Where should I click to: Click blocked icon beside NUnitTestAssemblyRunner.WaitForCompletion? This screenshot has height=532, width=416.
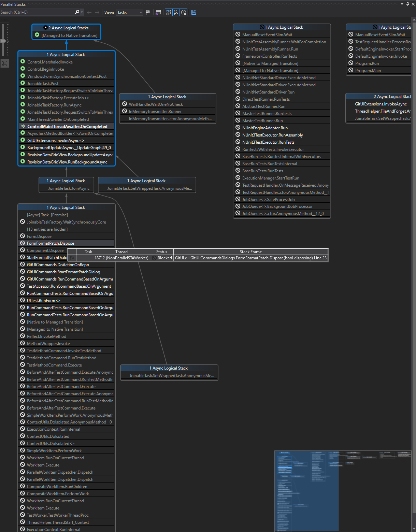(x=238, y=42)
